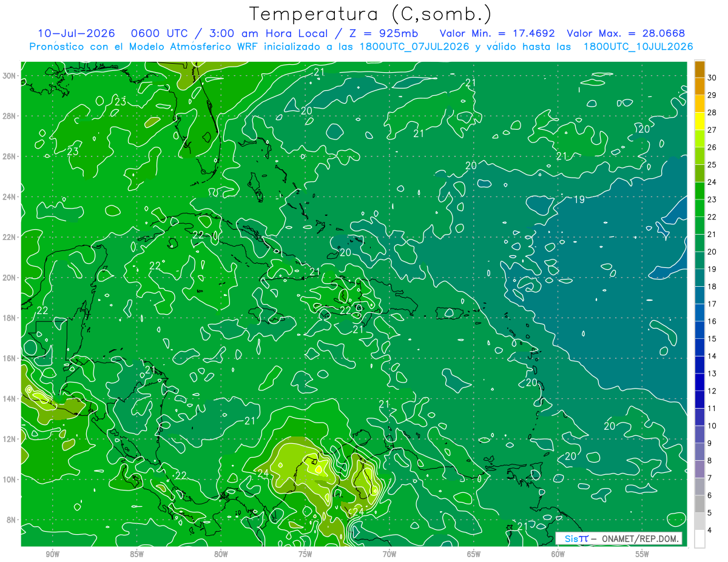Click the '75W' longitude axis label
728x562 pixels.
coord(305,554)
